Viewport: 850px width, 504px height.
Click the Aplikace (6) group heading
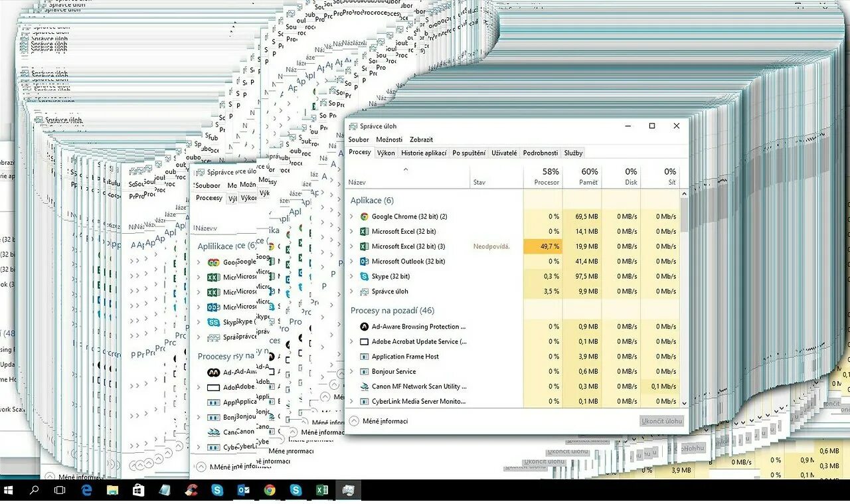tap(372, 200)
